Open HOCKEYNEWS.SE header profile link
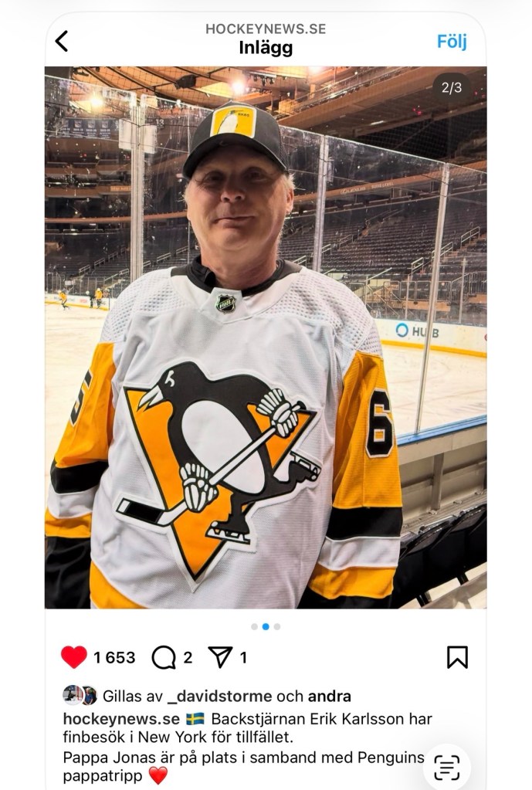532x790 pixels. click(x=266, y=29)
